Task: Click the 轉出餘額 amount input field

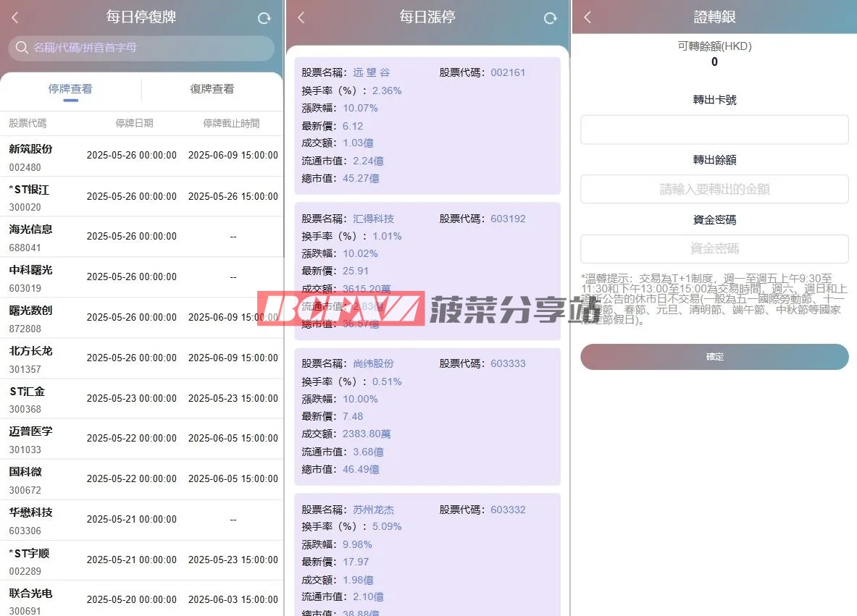Action: coord(714,190)
